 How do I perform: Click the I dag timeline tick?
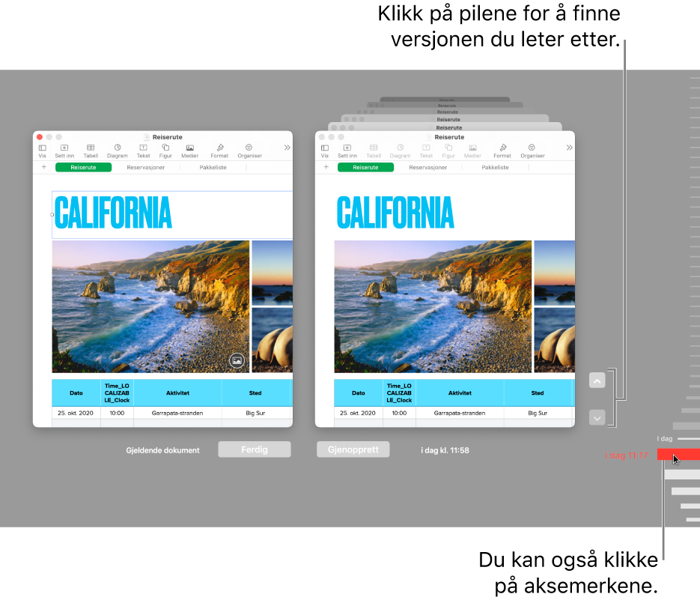tap(688, 439)
